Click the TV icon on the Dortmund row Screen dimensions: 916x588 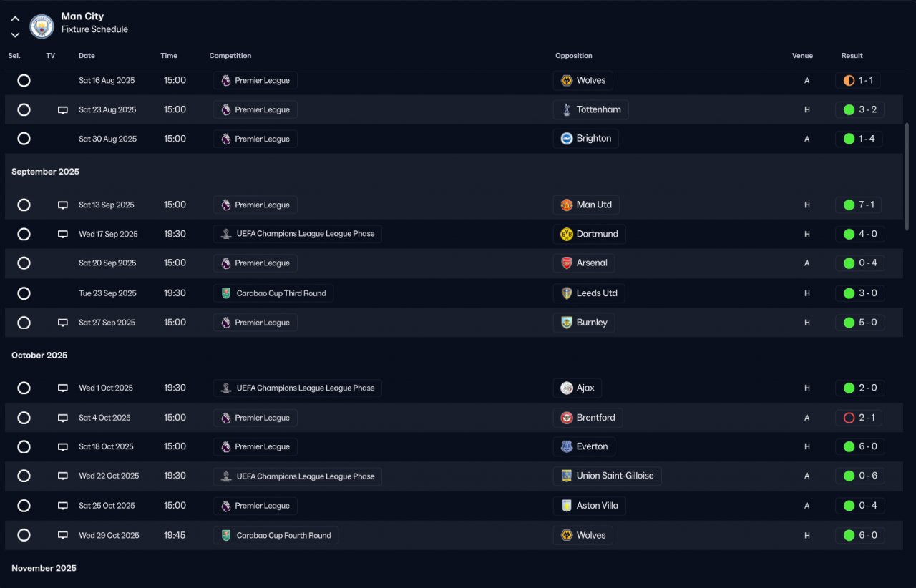[x=63, y=234]
